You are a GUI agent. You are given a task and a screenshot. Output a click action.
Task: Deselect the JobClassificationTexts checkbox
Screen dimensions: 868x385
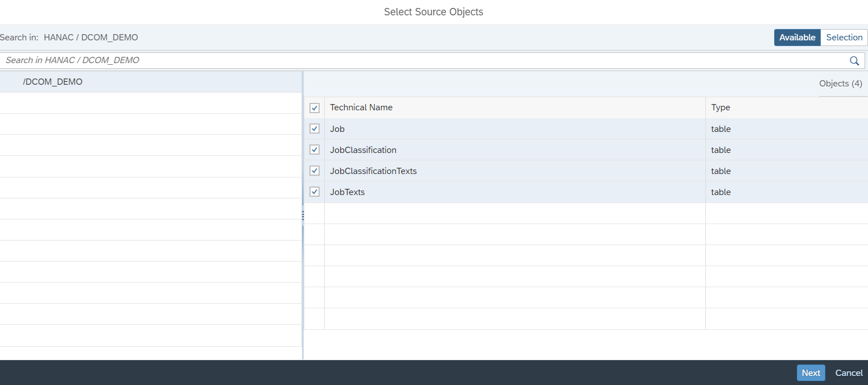point(315,171)
